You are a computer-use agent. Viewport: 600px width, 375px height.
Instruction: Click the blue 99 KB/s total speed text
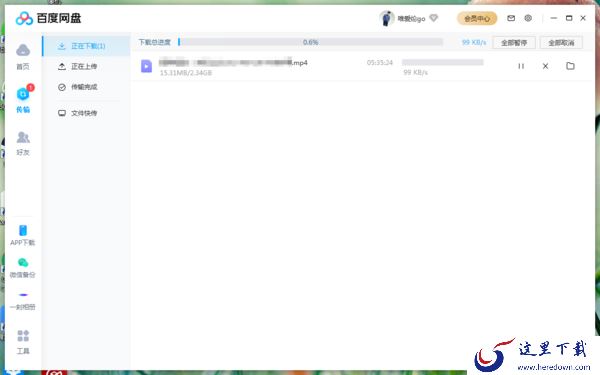point(474,42)
